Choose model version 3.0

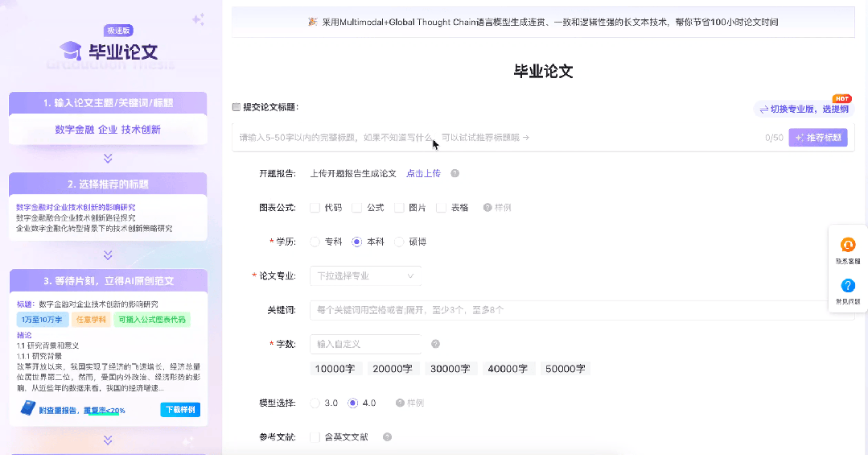pyautogui.click(x=315, y=403)
